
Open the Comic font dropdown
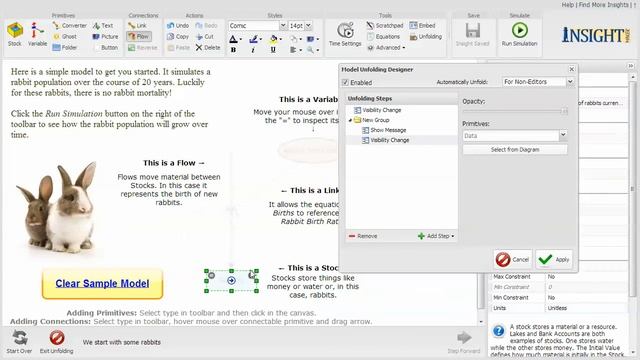(x=283, y=25)
